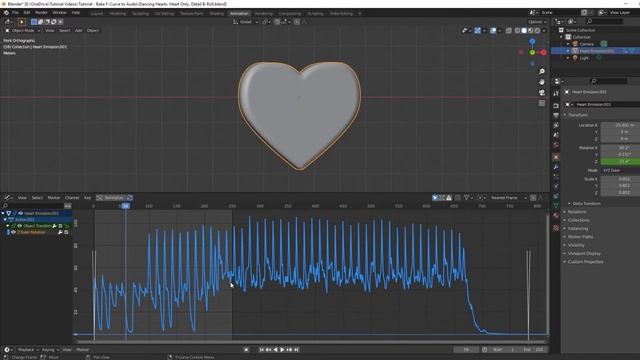Viewport: 640px width, 360px height.
Task: Open the Window menu
Action: (60, 13)
